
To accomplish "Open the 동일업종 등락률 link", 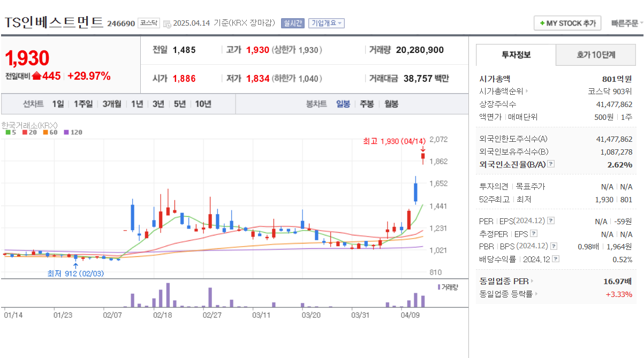I will click(x=506, y=294).
